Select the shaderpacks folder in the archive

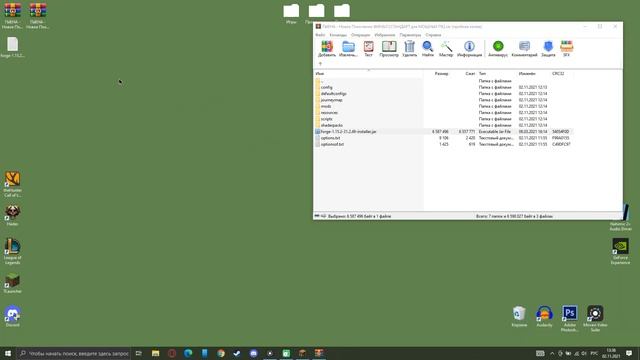tap(444, 125)
